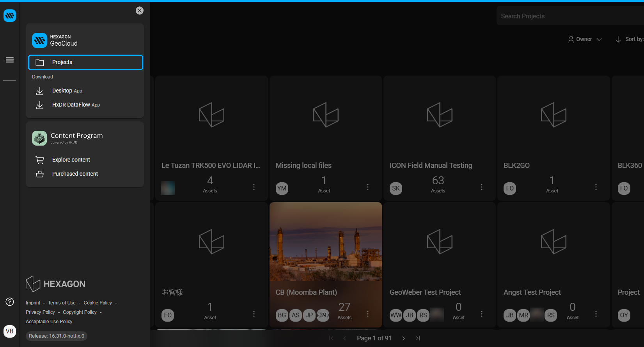Click the Release 16.31.0-hotfix.0 badge
The height and width of the screenshot is (347, 644).
pyautogui.click(x=57, y=336)
